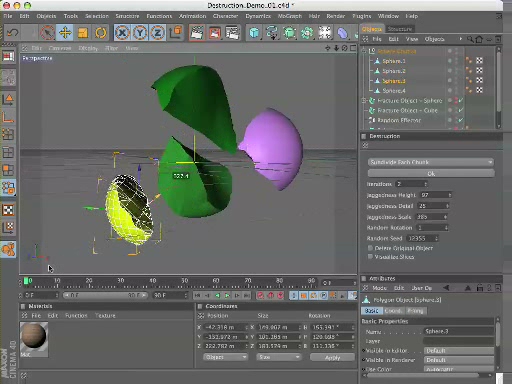This screenshot has height=384, width=512.
Task: Switch to the Phong attribute tab
Action: click(x=416, y=311)
